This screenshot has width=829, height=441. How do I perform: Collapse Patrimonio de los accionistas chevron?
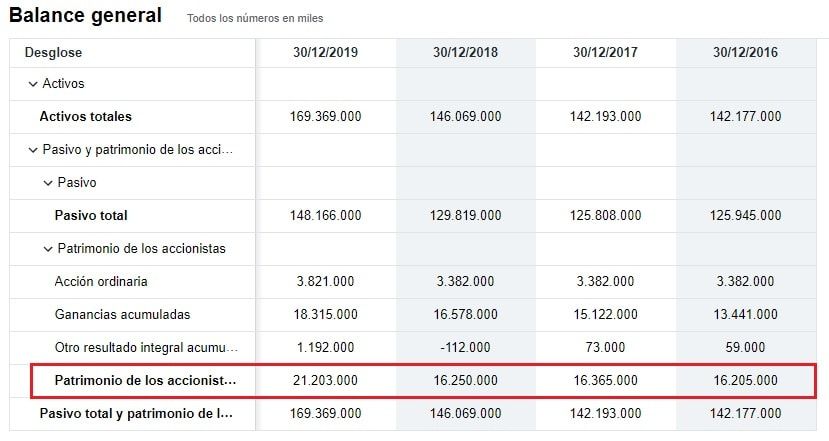pos(48,249)
